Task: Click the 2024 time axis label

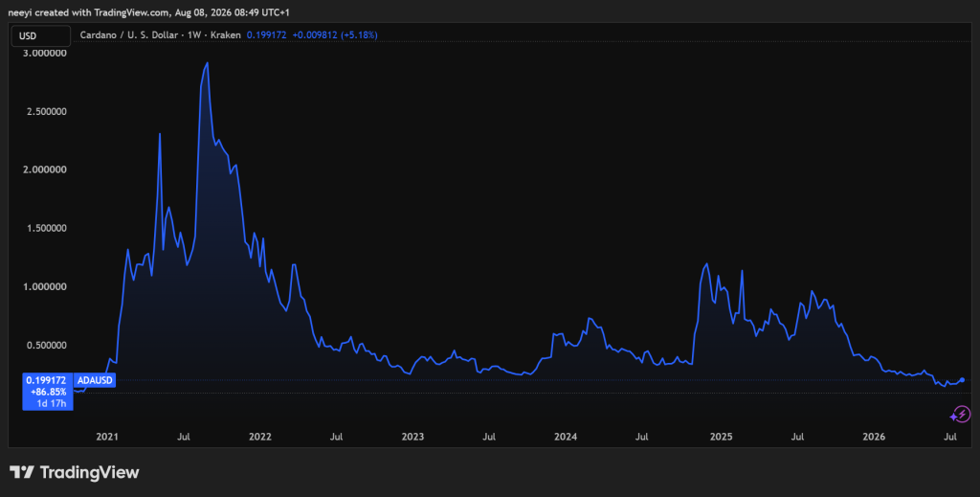Action: pyautogui.click(x=566, y=437)
